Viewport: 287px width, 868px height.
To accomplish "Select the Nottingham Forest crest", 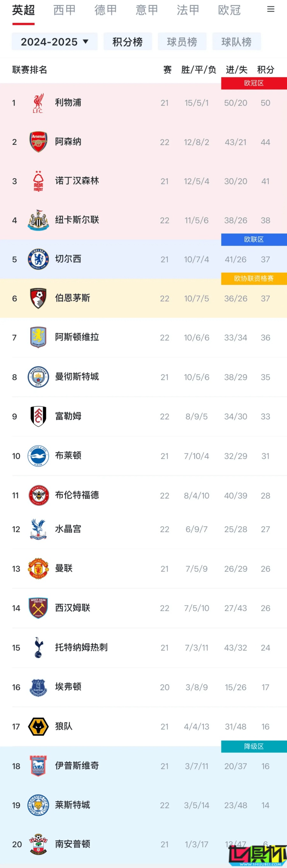I will 38,181.
